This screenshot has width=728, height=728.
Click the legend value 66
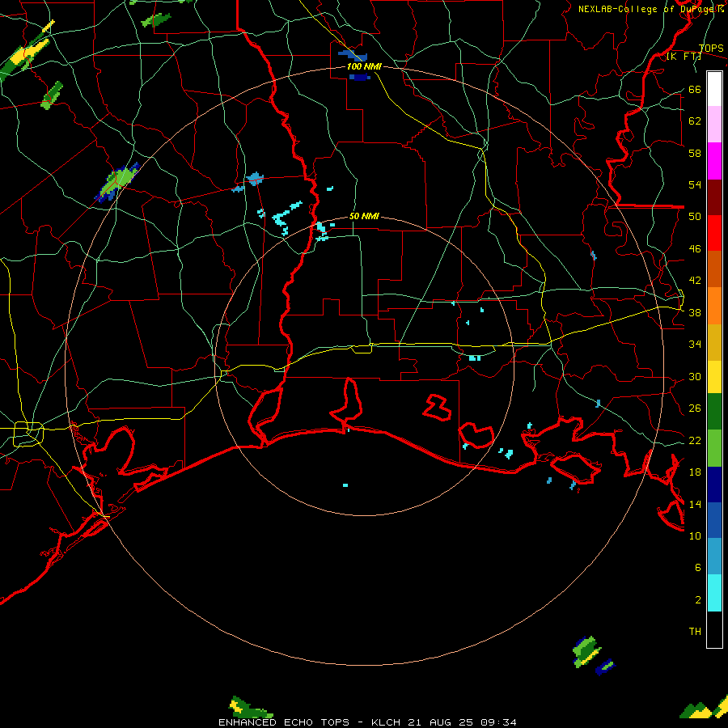pyautogui.click(x=695, y=89)
